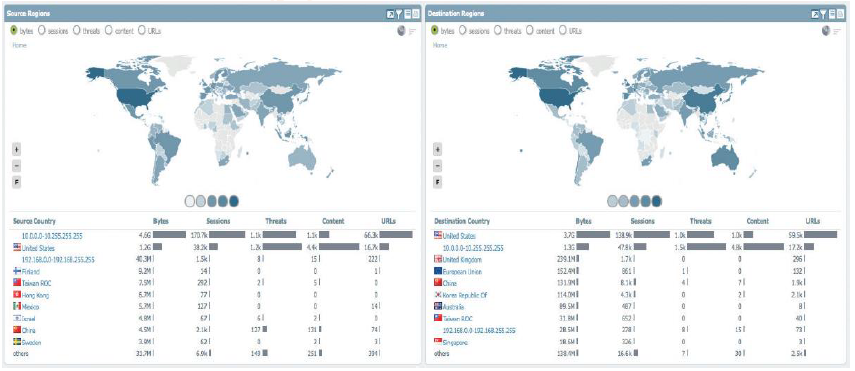Select URLs radio in Source Regions
This screenshot has height=371, width=855.
point(142,31)
